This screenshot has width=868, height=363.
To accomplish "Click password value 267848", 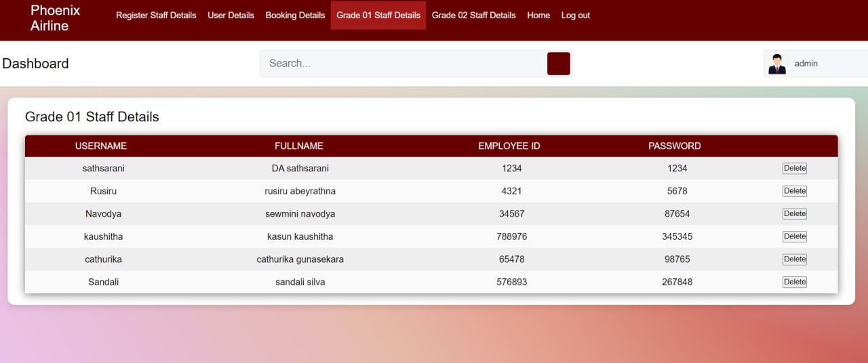I will click(677, 282).
